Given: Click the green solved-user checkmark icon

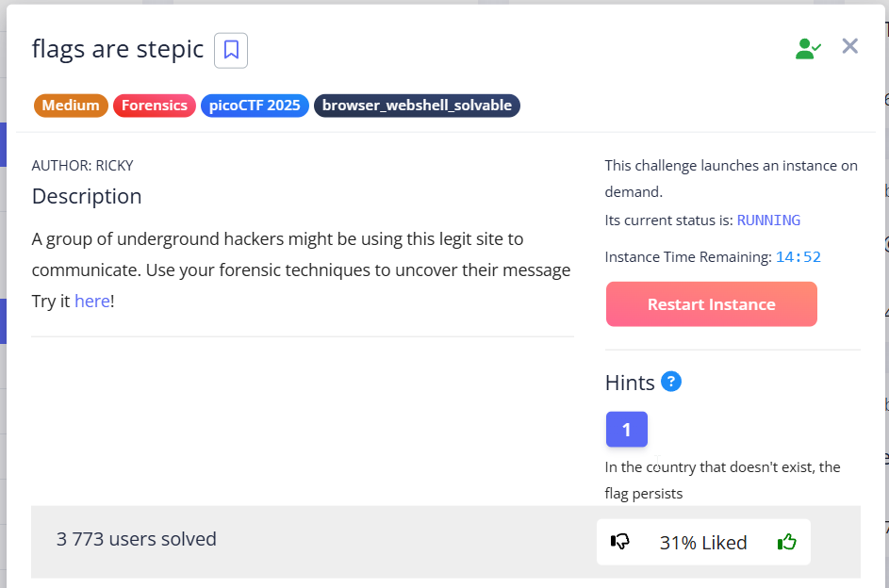Looking at the screenshot, I should [x=808, y=49].
